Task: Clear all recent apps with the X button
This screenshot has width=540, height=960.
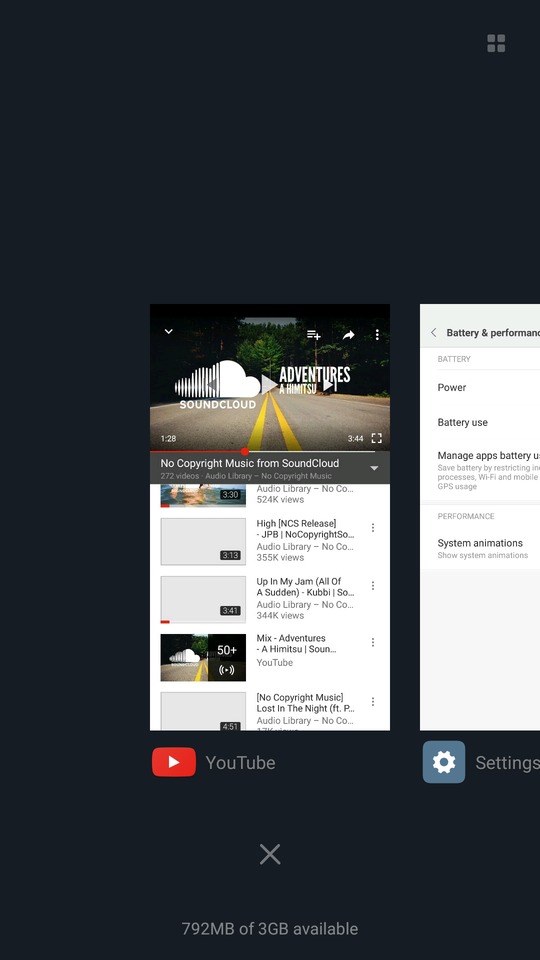Action: (270, 854)
